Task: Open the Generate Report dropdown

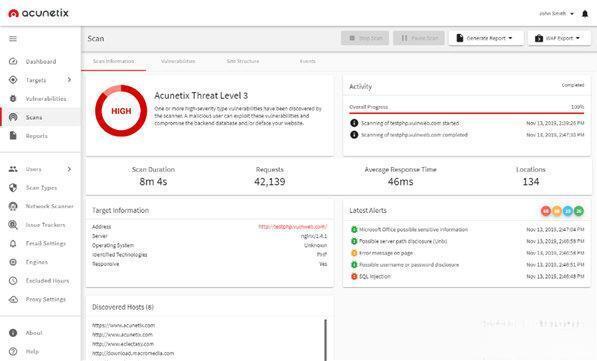Action: coord(486,38)
